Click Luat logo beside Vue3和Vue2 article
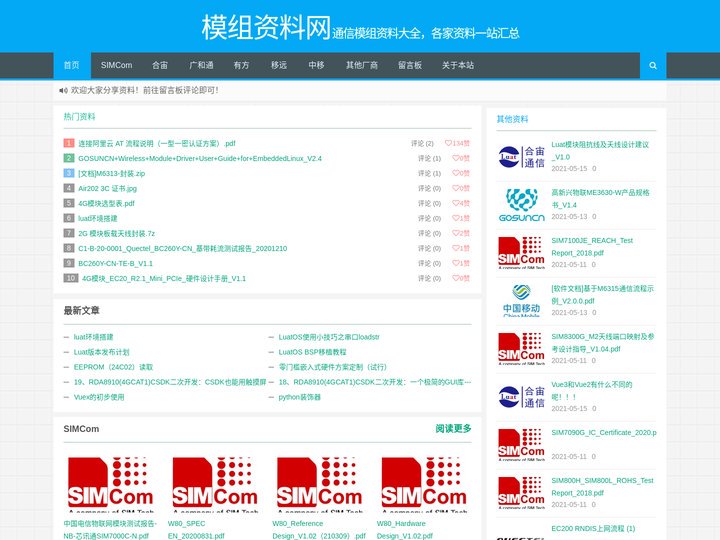Screen dimensions: 720x540 (x=521, y=397)
